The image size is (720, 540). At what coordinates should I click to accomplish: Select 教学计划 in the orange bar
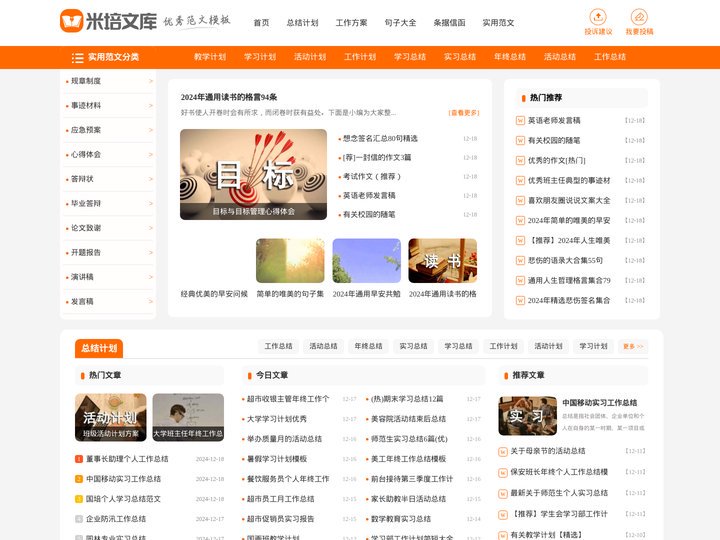[210, 57]
